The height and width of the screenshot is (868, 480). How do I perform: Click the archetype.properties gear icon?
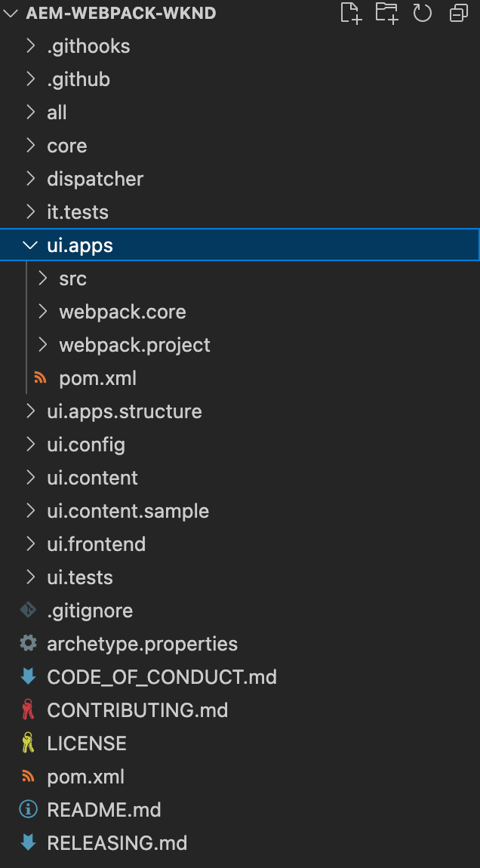29,643
